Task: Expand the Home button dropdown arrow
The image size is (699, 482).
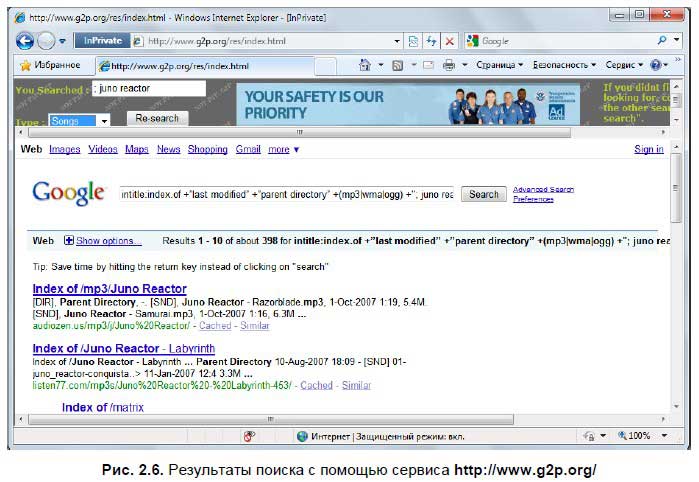Action: [381, 65]
